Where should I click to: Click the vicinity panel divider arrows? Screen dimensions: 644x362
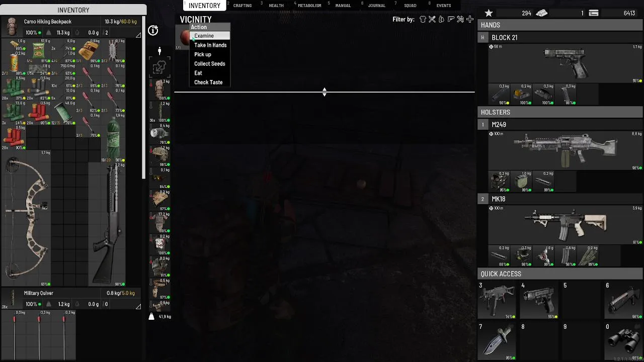coord(325,92)
